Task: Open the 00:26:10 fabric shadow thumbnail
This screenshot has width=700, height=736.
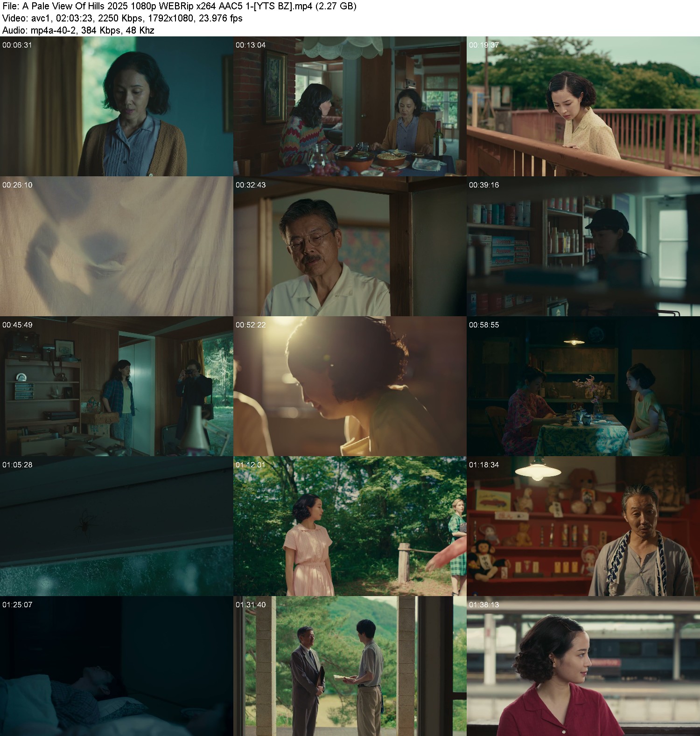Action: click(x=117, y=246)
